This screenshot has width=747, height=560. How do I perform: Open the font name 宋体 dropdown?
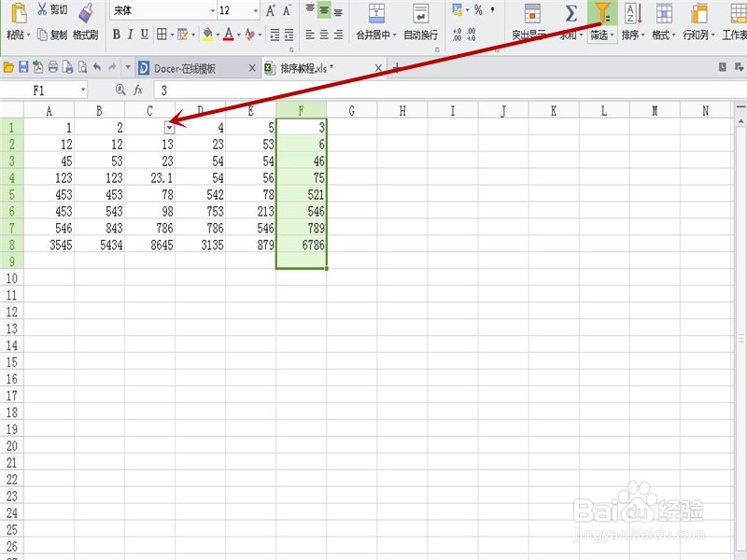pos(213,10)
